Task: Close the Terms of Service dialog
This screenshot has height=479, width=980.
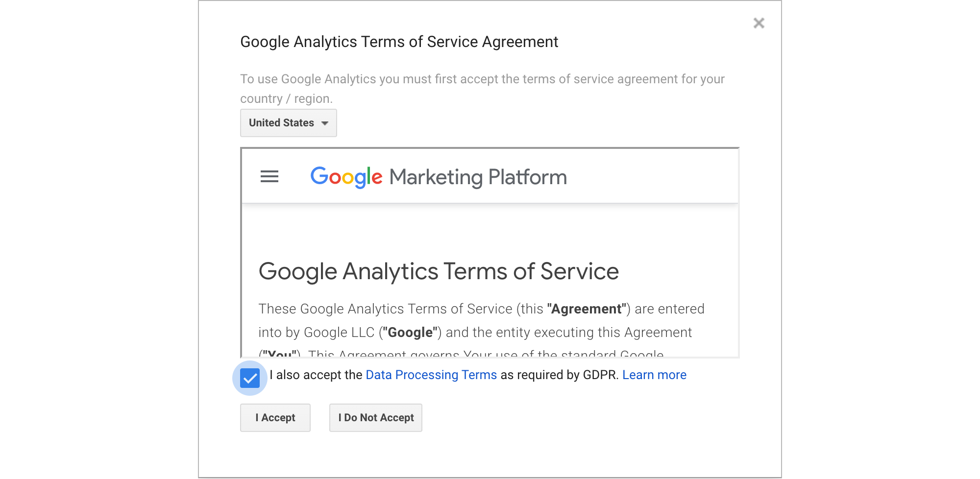Action: [759, 23]
